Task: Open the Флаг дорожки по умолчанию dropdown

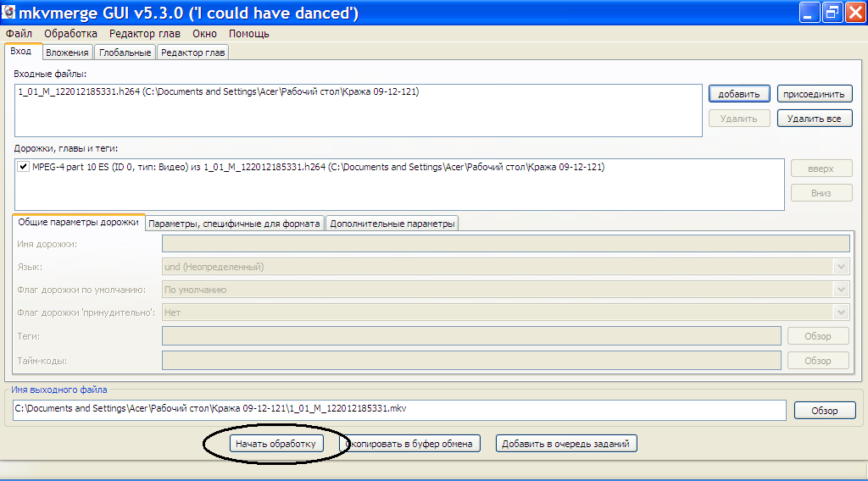Action: pos(841,290)
